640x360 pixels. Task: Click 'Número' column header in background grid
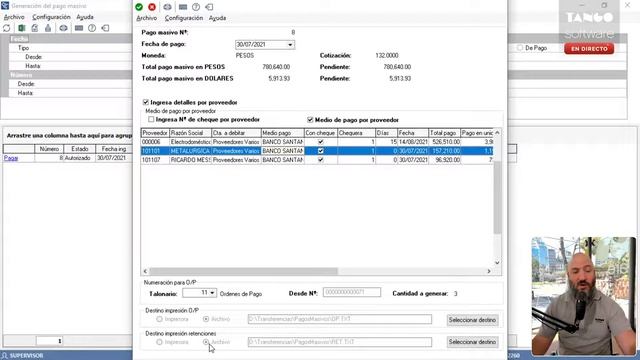(49, 149)
